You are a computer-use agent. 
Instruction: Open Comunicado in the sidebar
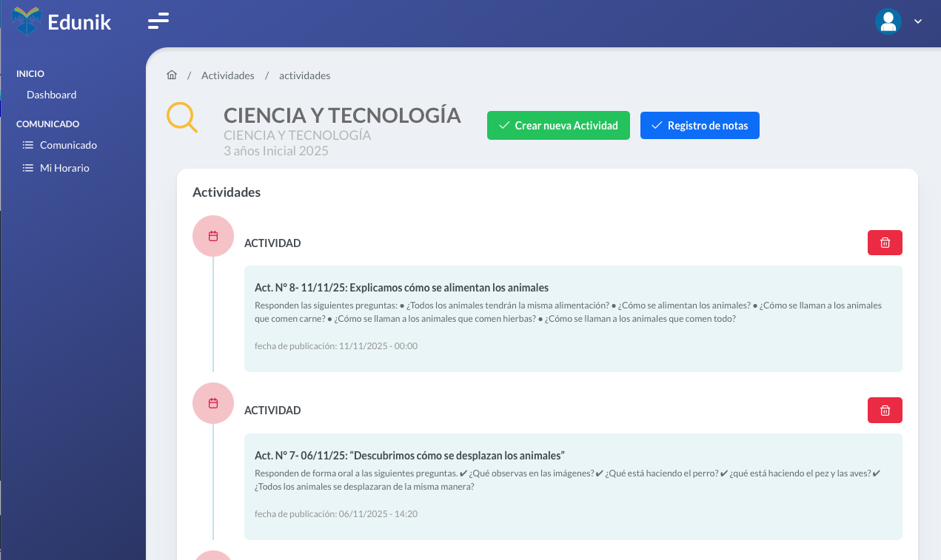(68, 145)
